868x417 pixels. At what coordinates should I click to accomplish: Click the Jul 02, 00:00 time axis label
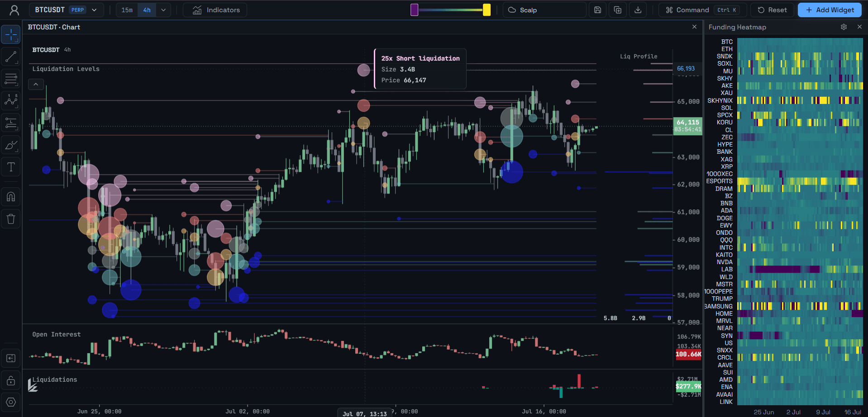coord(248,412)
